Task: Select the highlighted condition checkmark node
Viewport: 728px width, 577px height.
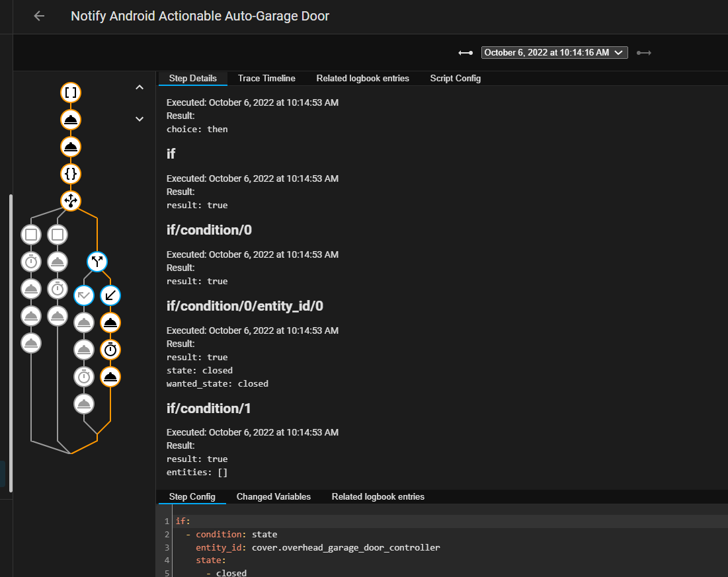Action: click(84, 295)
